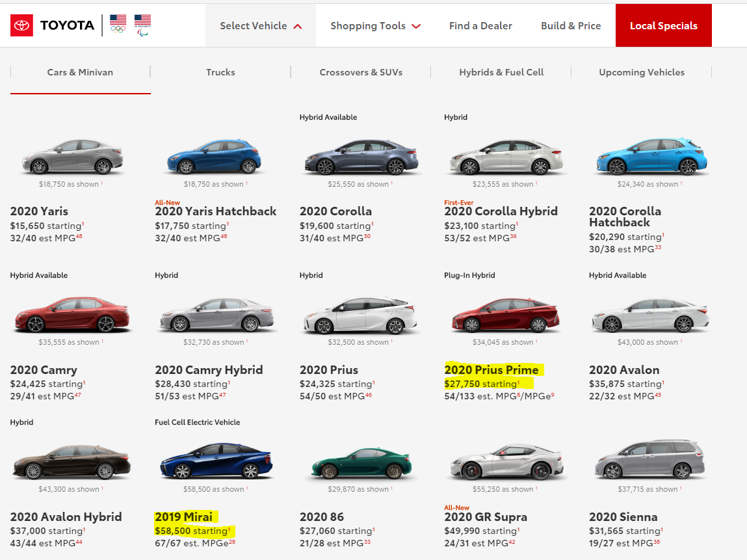
Task: Select the Cars & Minivan tab
Action: pos(80,72)
